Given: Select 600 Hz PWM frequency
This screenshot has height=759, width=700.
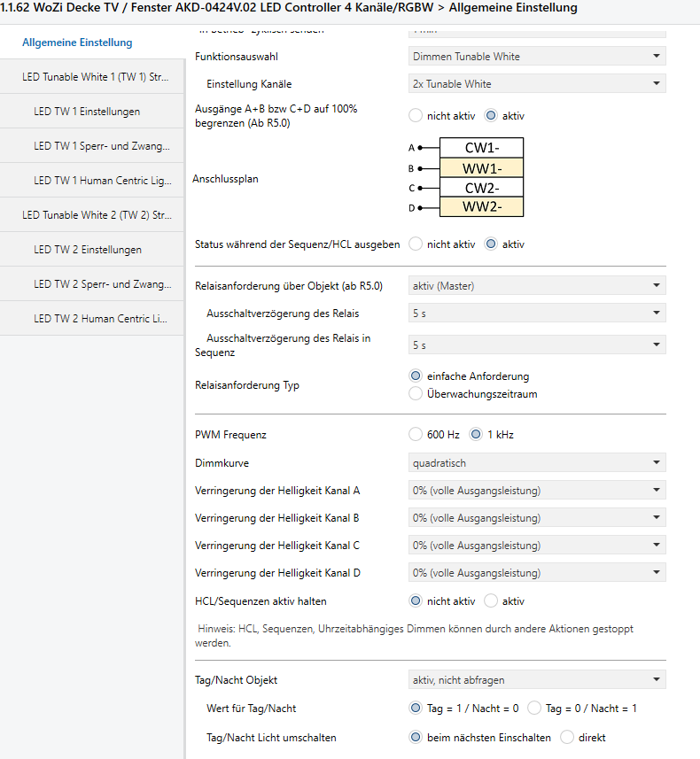Looking at the screenshot, I should [416, 435].
